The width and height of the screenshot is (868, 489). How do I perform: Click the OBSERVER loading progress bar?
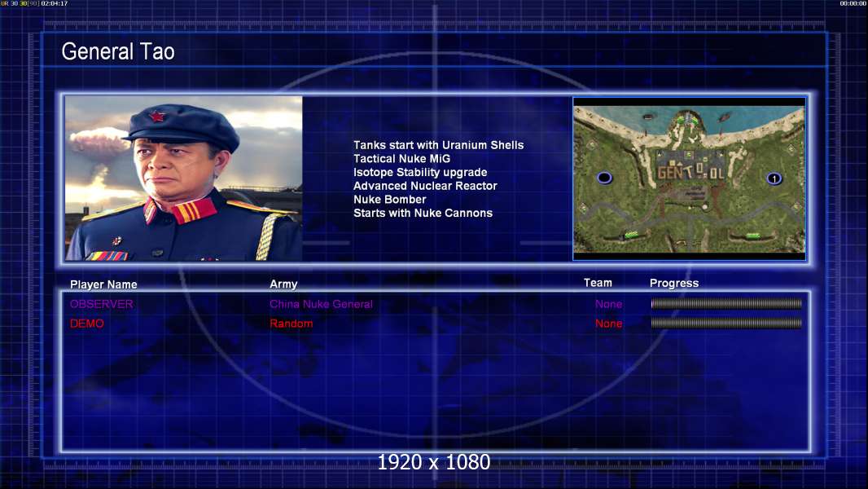pyautogui.click(x=726, y=303)
